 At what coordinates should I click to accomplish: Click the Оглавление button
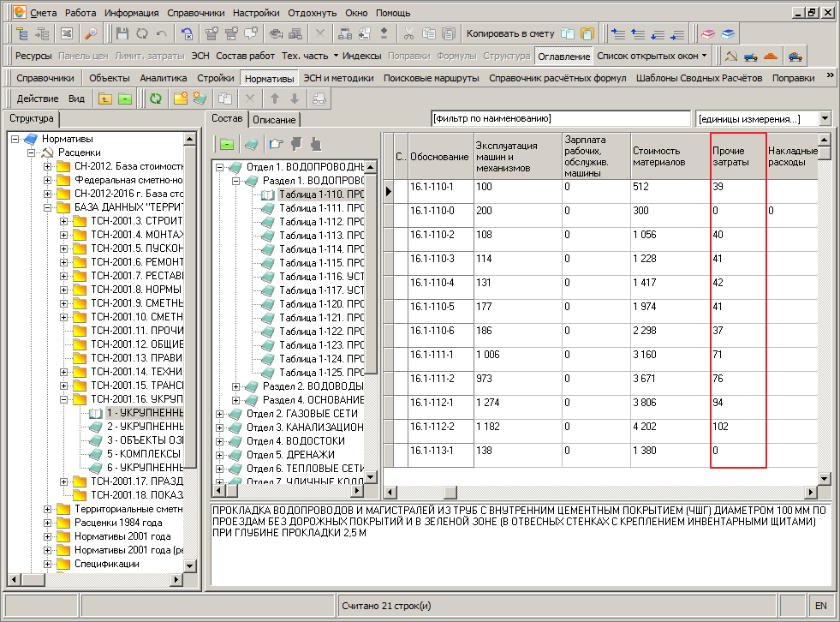pyautogui.click(x=563, y=57)
